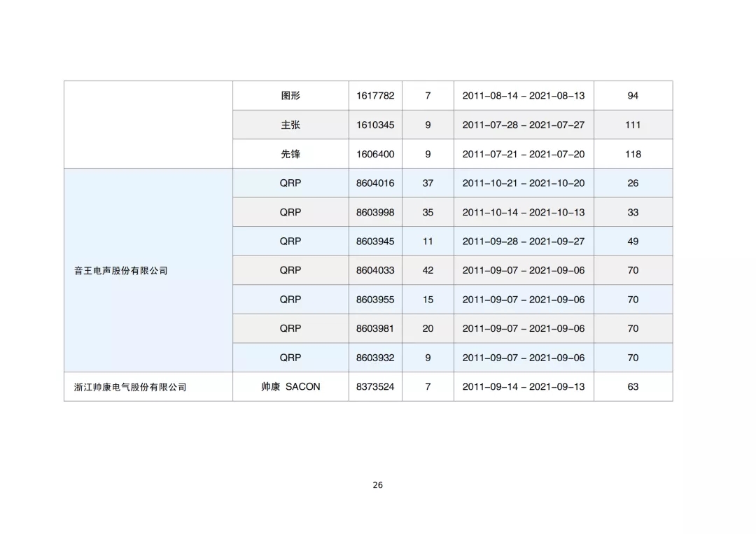Image resolution: width=756 pixels, height=534 pixels.
Task: Select date range 2011-07-28 – 2021-07-27
Action: 524,125
